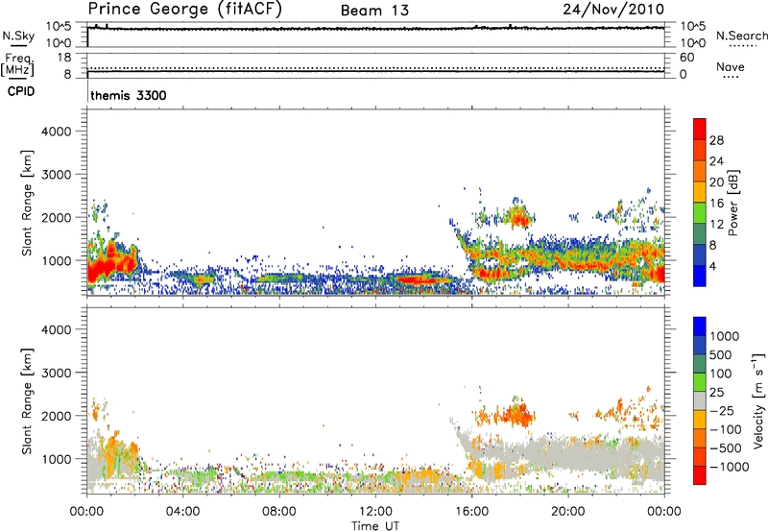Click the N.Search legend label
The width and height of the screenshot is (768, 532).
tap(742, 36)
